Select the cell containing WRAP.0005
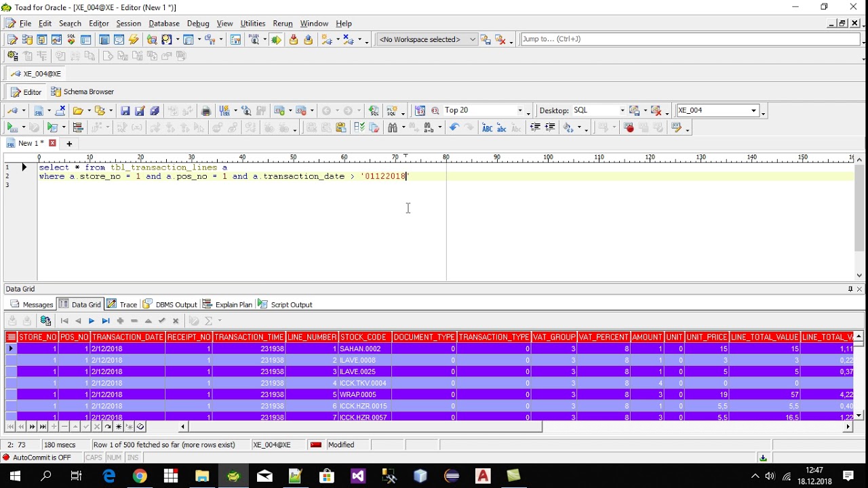Screen dimensions: 868x488 (365, 394)
